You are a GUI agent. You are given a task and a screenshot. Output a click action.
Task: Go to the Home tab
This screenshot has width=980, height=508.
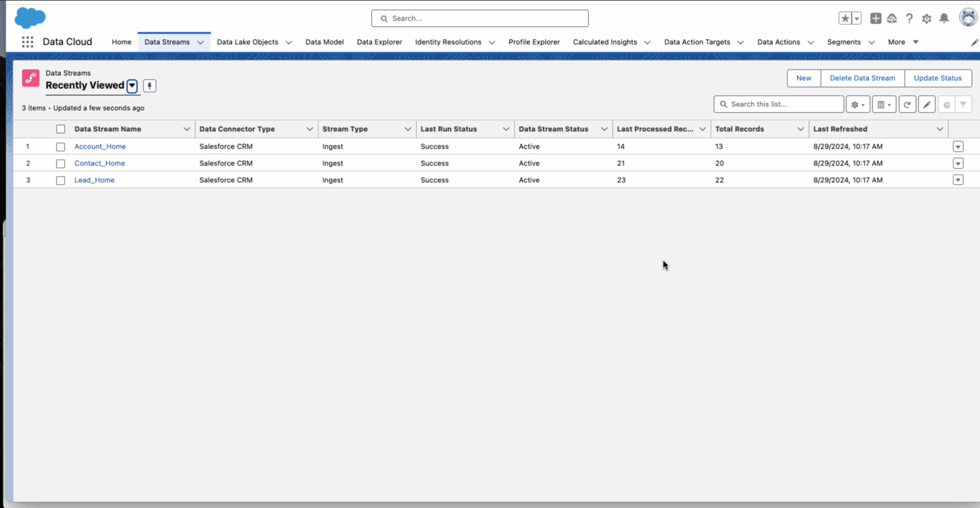pos(121,42)
